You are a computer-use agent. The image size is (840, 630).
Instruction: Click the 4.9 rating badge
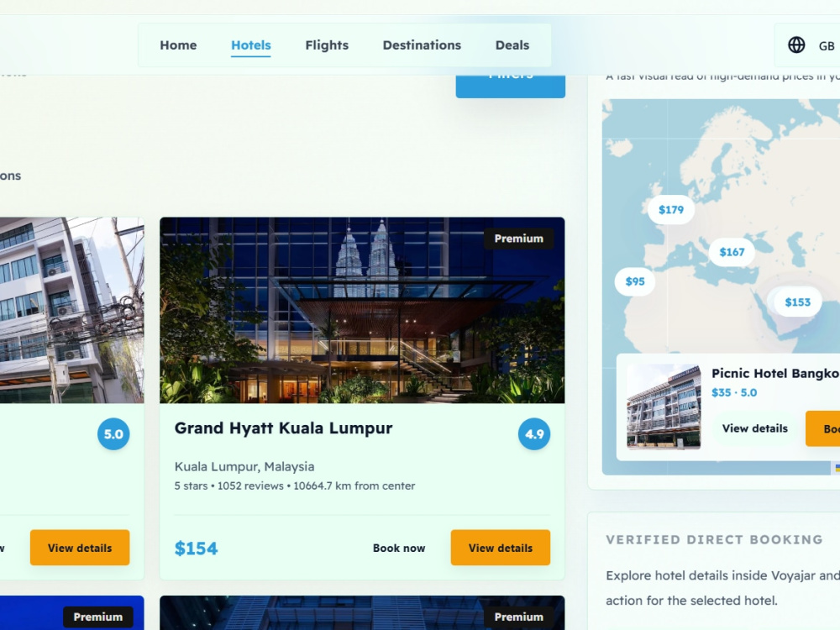click(x=534, y=434)
